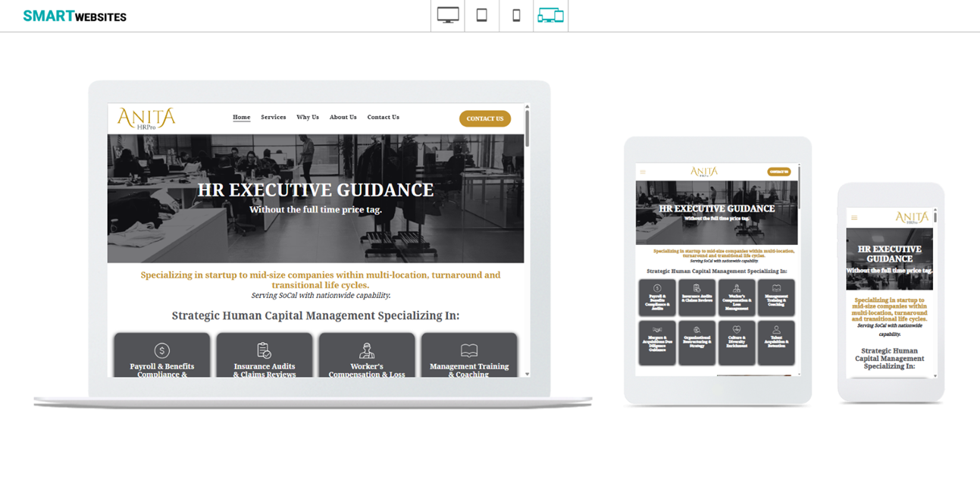Open hamburger menu in tablet preview

pyautogui.click(x=643, y=172)
